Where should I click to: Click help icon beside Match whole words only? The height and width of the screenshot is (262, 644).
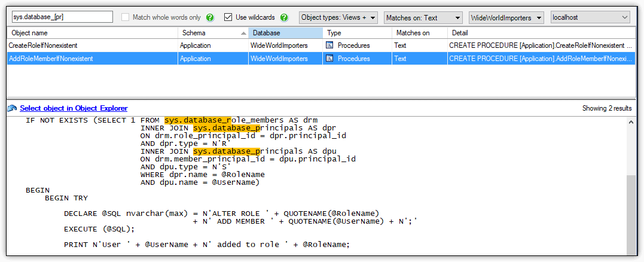pos(210,18)
